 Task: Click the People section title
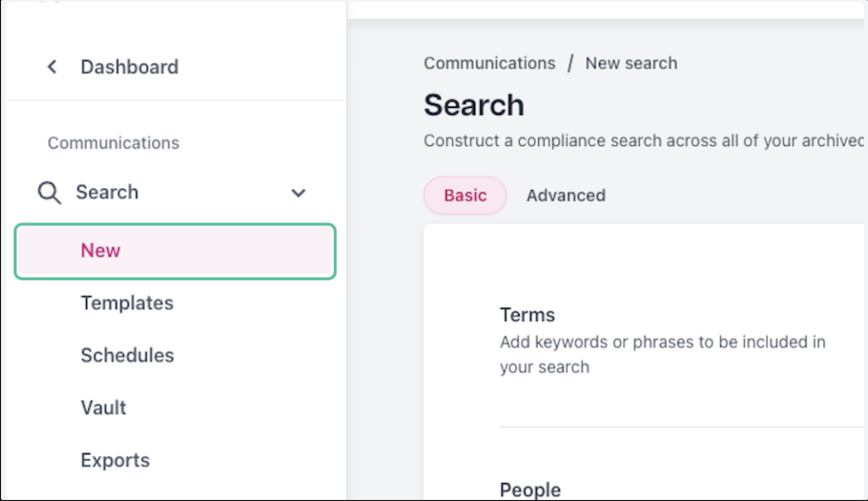[x=530, y=490]
